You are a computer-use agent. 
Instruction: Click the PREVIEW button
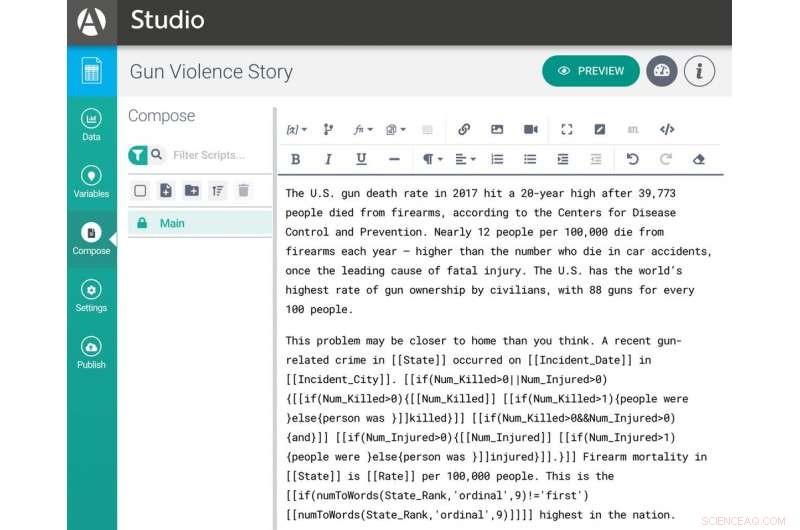coord(590,71)
